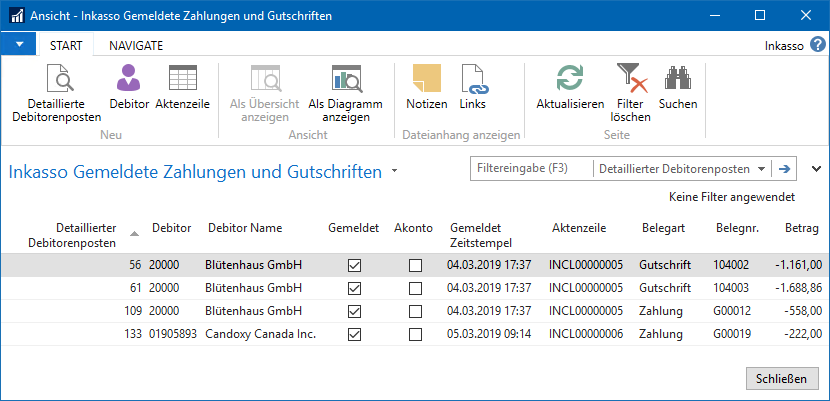Screen dimensions: 830x401
Task: Select document number 104003
Action: (731, 288)
